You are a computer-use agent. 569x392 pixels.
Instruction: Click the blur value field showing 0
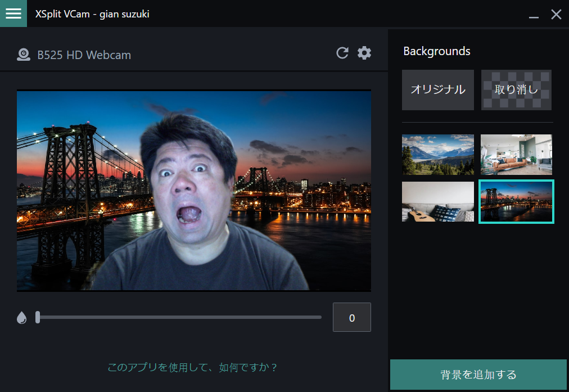(x=351, y=317)
